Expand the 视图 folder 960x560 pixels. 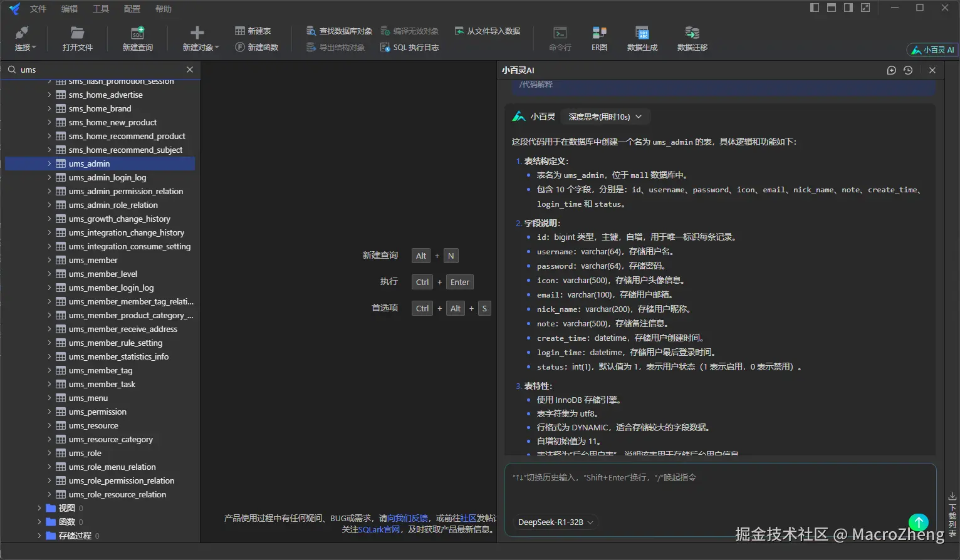pyautogui.click(x=39, y=508)
